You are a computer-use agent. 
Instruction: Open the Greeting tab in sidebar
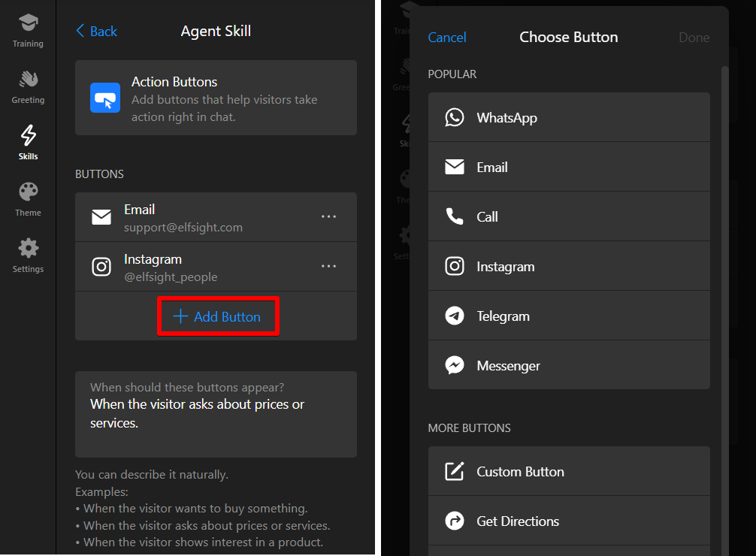point(28,87)
